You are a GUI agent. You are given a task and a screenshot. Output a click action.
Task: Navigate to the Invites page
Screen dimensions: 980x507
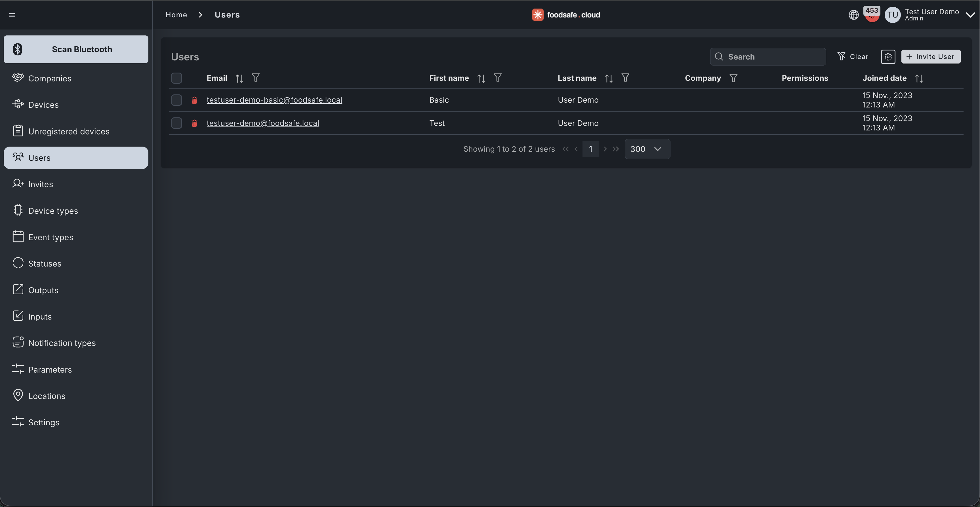41,184
